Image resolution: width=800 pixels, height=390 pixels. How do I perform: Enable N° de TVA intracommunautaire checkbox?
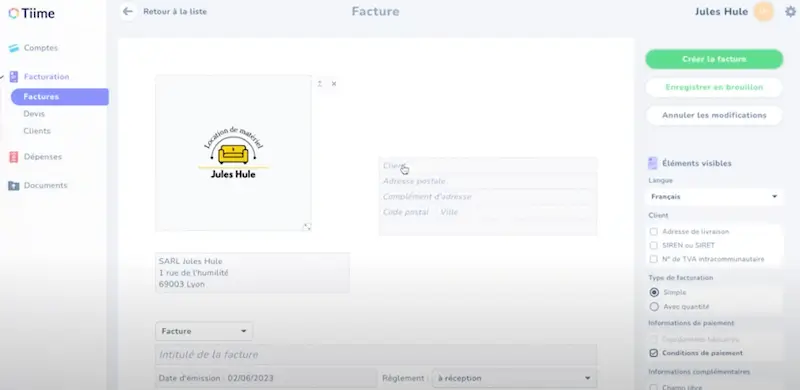[654, 259]
